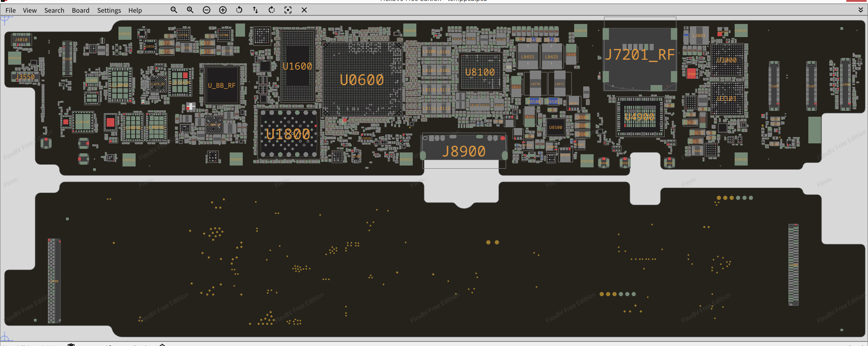Click the fit-to-view center icon
Viewport: 868px width, 346px height.
pyautogui.click(x=288, y=10)
